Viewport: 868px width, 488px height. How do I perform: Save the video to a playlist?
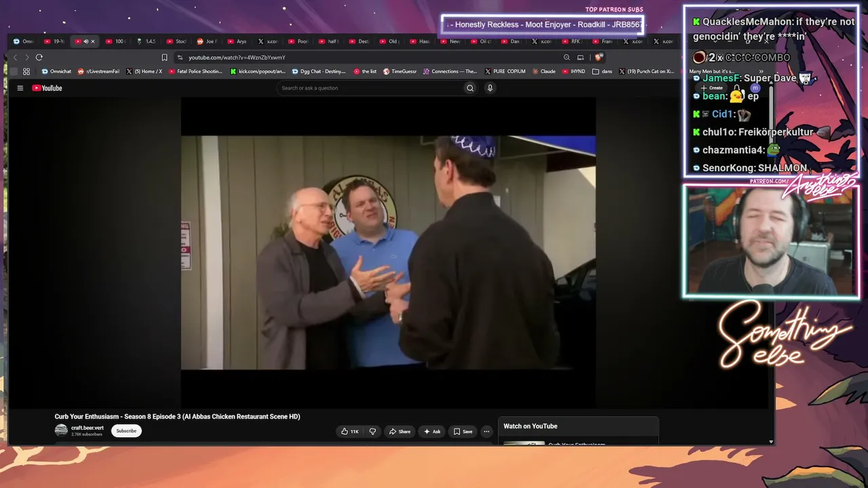(x=463, y=432)
